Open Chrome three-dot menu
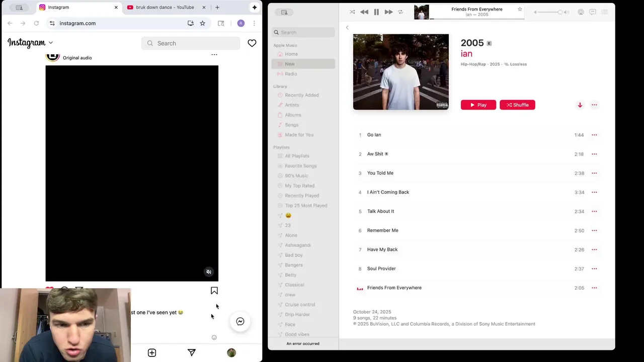Screen dimensions: 644x362 254,23
